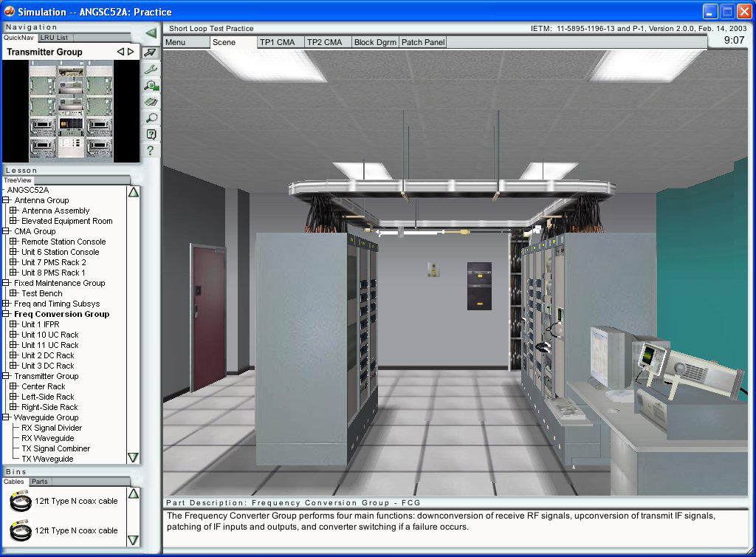This screenshot has height=557, width=756.
Task: Select the wrench tool icon
Action: pos(151,69)
